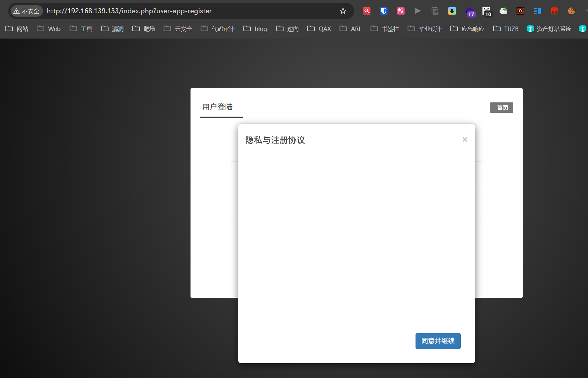Click the cookie editor extension icon
The image size is (588, 378).
click(x=571, y=11)
